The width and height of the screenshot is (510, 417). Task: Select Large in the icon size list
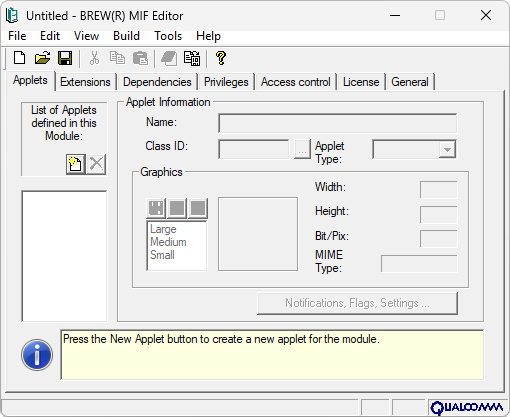(163, 229)
